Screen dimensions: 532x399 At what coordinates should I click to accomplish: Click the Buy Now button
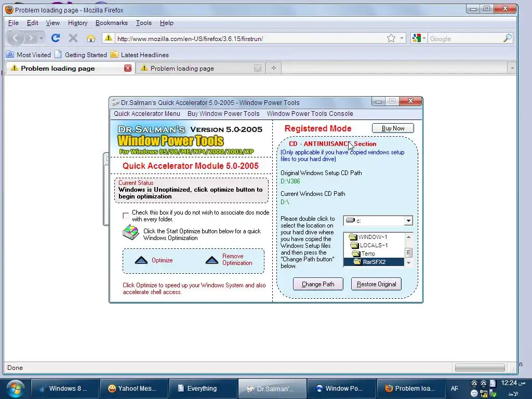click(393, 128)
